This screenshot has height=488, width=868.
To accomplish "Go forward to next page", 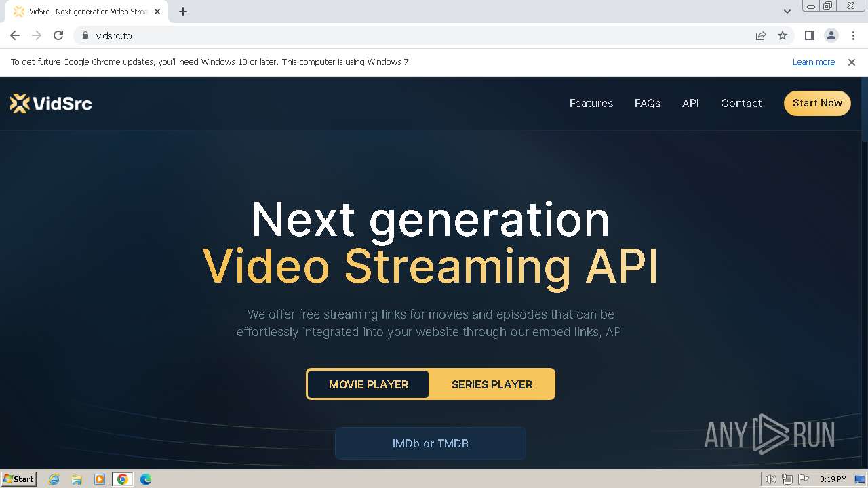I will (37, 35).
